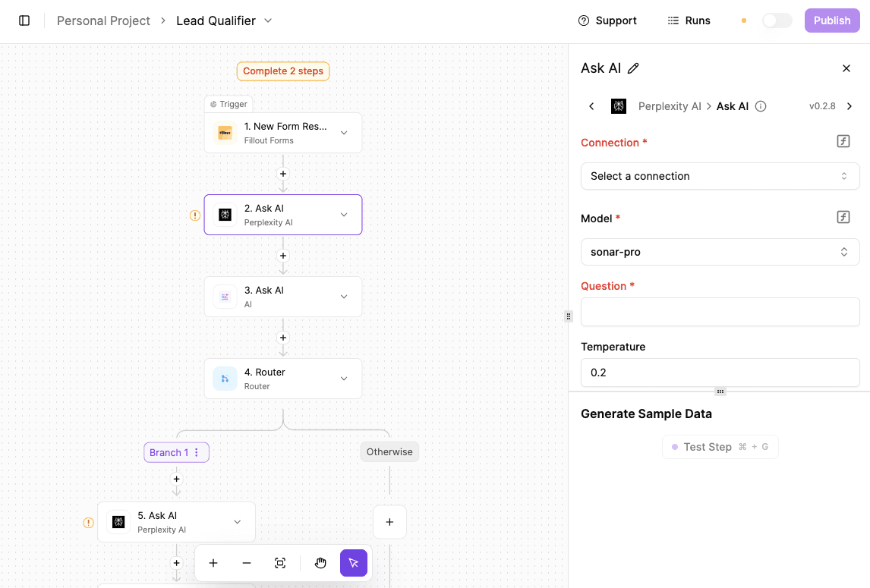Open the Branch 1 options menu

197,452
